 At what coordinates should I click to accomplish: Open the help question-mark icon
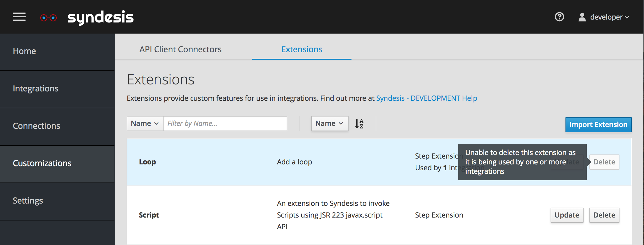[559, 17]
